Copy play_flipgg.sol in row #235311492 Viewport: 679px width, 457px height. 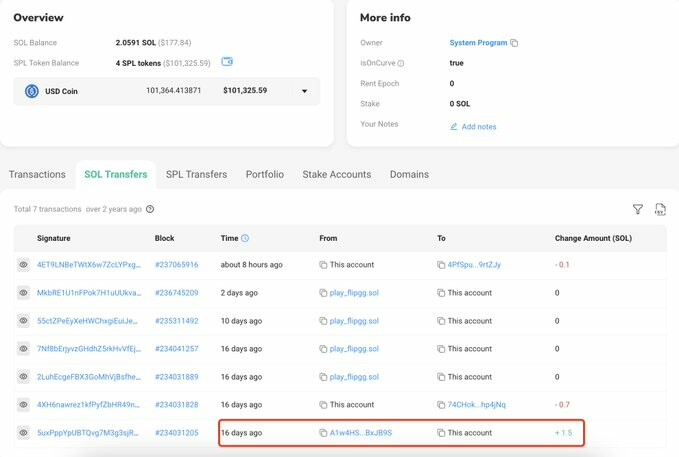323,321
